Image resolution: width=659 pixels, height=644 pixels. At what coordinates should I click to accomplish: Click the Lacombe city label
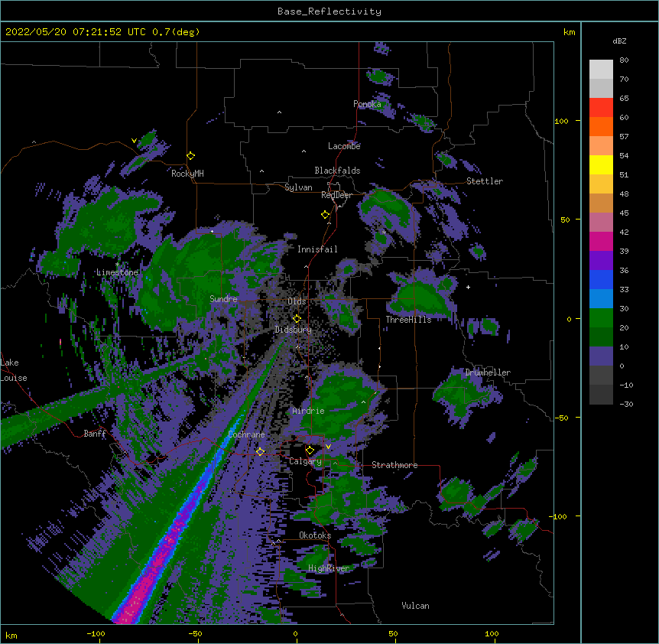pos(344,146)
